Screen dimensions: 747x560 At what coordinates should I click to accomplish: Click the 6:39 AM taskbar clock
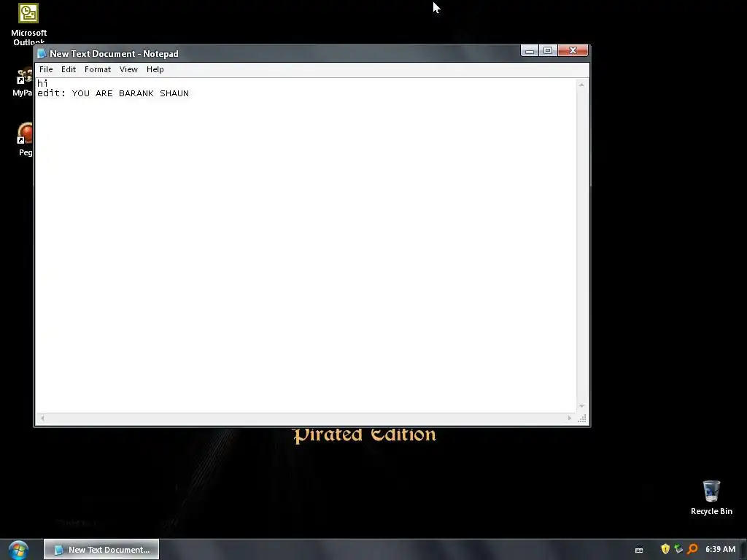[x=720, y=549]
